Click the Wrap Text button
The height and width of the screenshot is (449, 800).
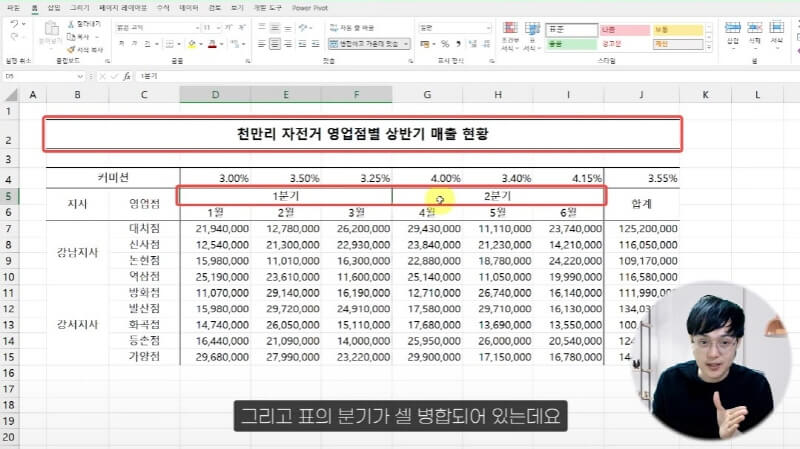tap(352, 28)
